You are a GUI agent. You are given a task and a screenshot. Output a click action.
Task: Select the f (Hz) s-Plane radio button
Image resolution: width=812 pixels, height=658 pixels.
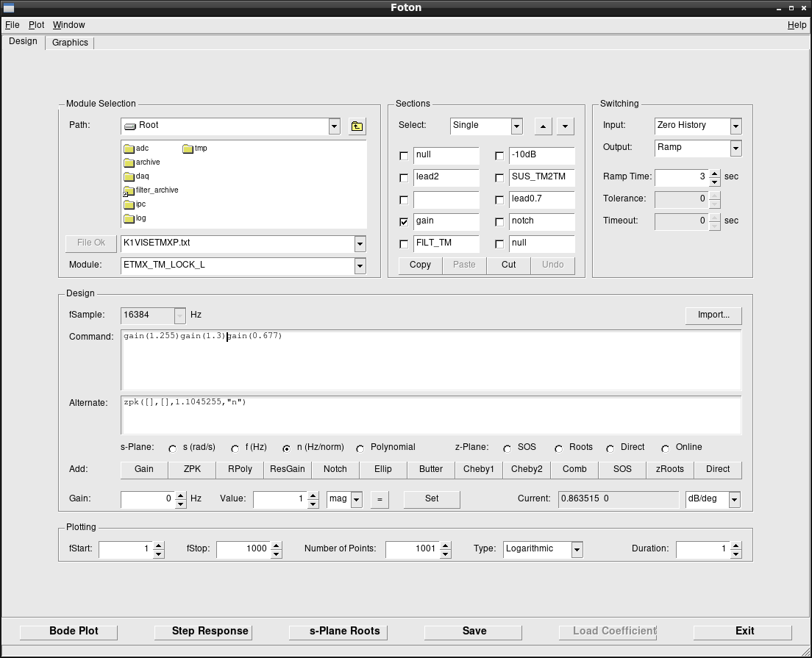[x=235, y=448]
